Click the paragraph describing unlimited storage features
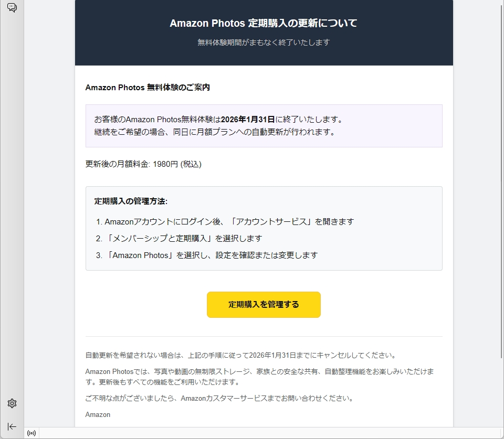 260,377
